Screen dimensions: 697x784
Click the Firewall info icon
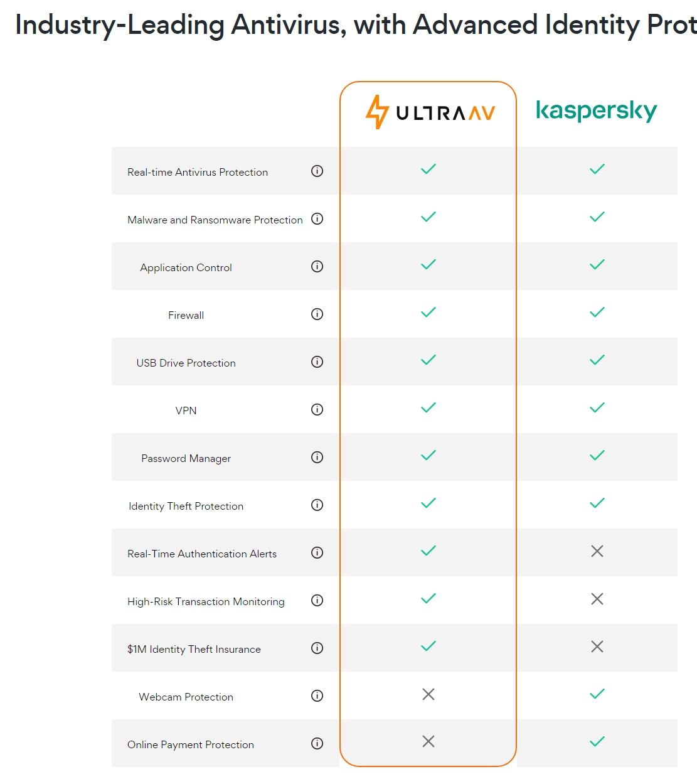pos(317,314)
